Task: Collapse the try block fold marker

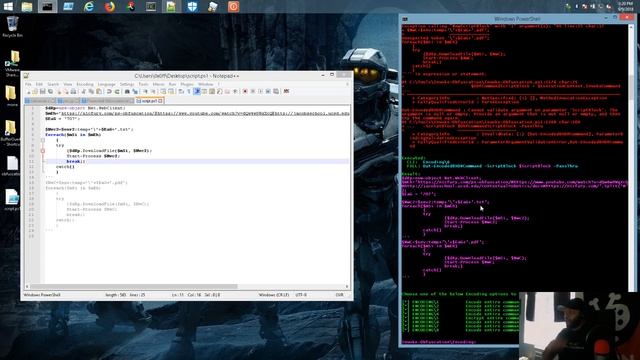Action: click(42, 151)
